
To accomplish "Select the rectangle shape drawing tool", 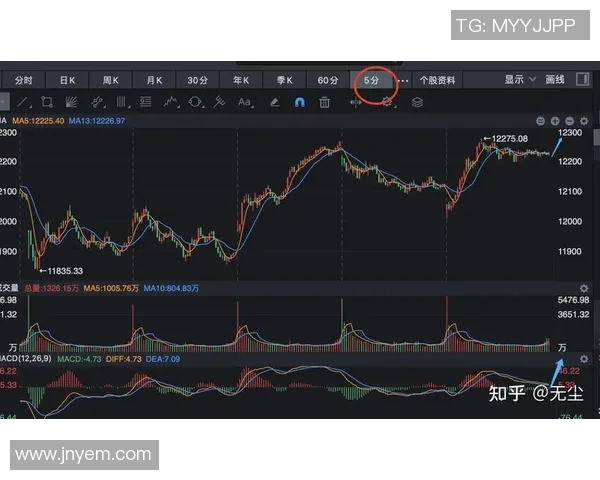I will pos(46,102).
